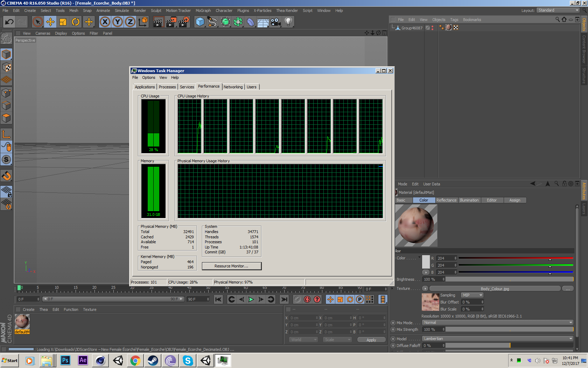Click the Apply coordinates button

click(371, 340)
